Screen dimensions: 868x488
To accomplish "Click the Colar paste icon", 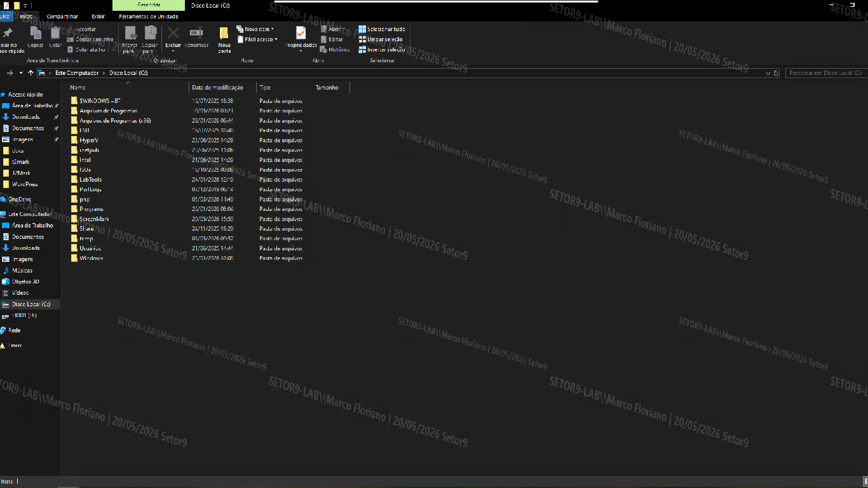I will tap(55, 33).
